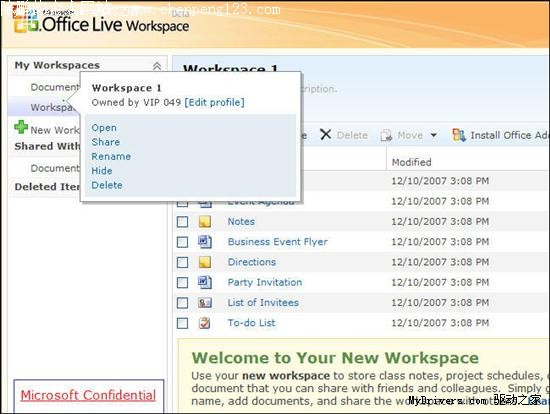Viewport: 550px width, 414px height.
Task: Check the Business Event Flyer checkbox
Action: (182, 242)
